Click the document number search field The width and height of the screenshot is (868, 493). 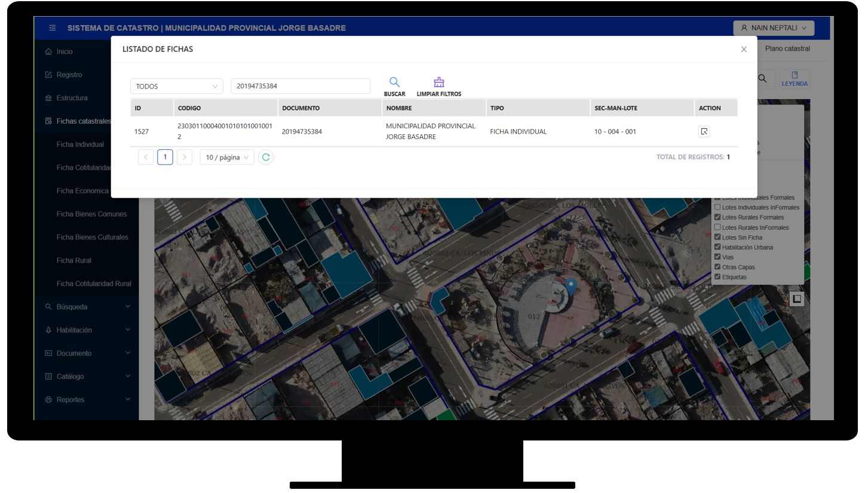pos(300,87)
